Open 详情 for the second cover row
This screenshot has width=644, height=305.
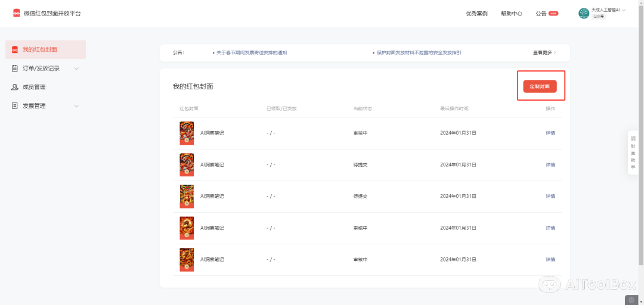(x=550, y=164)
